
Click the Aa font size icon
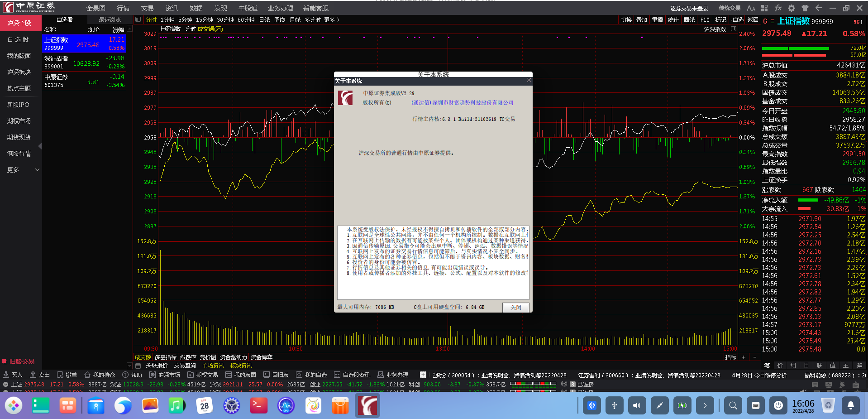coord(751,8)
